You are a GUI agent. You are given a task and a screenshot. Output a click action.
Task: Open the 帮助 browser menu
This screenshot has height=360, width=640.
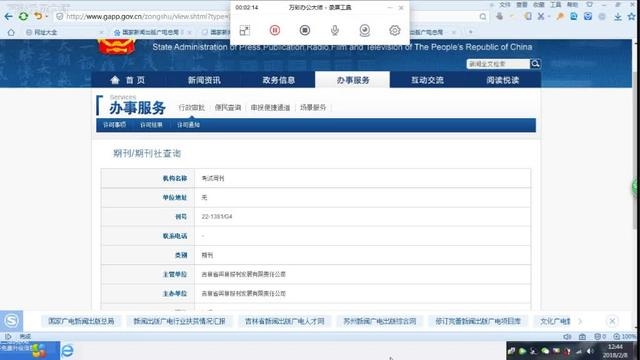tap(572, 4)
